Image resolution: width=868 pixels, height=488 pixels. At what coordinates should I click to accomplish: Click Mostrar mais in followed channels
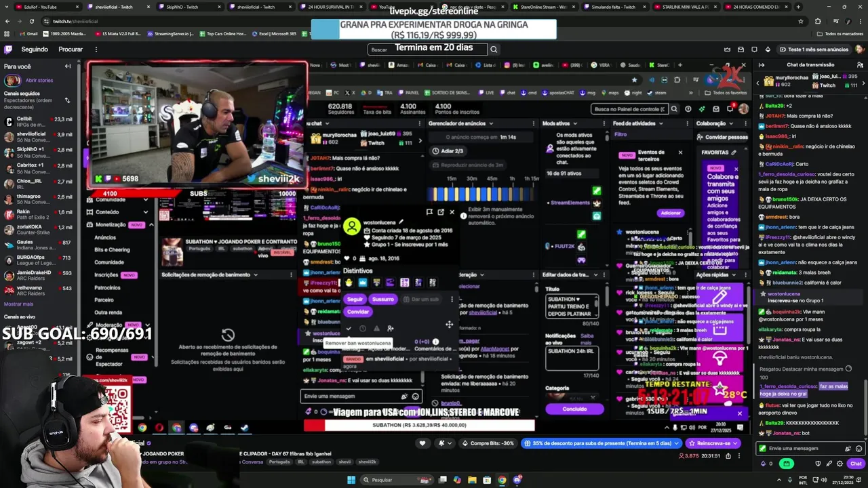pyautogui.click(x=18, y=304)
